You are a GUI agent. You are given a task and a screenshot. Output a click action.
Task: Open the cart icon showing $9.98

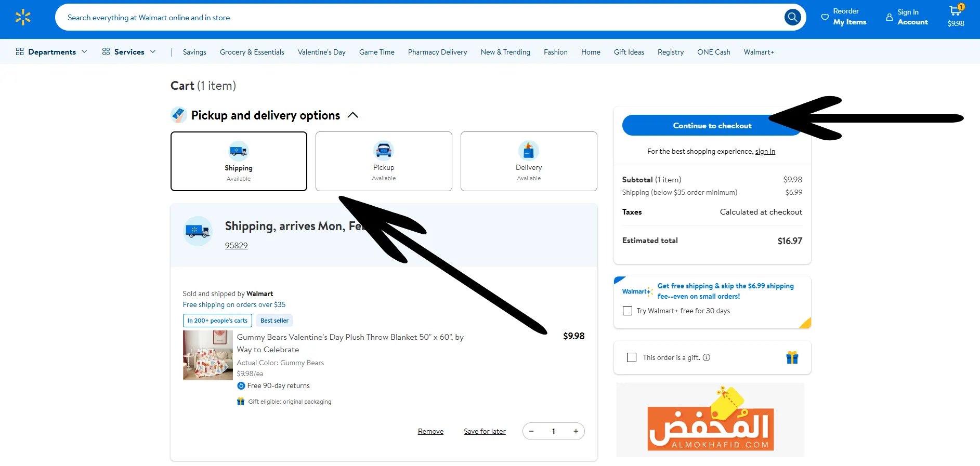coord(956,16)
